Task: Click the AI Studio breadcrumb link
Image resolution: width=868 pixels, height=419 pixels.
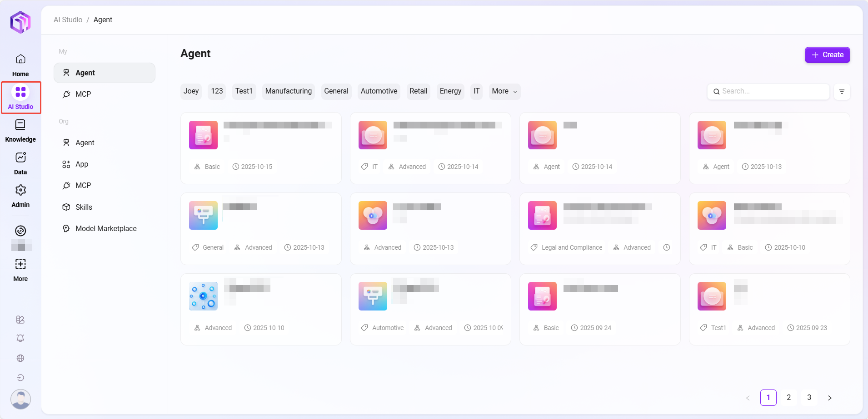Action: 68,20
